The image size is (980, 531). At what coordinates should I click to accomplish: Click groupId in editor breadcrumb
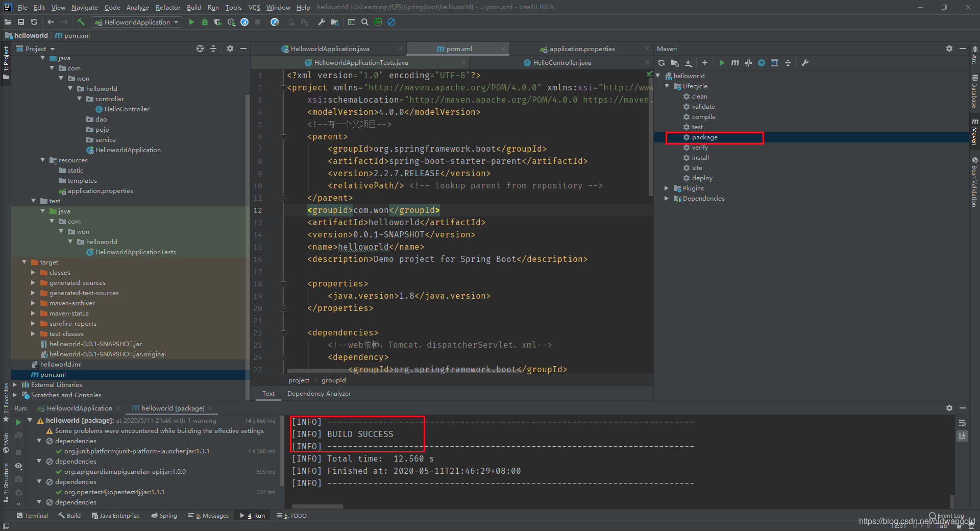pyautogui.click(x=333, y=380)
